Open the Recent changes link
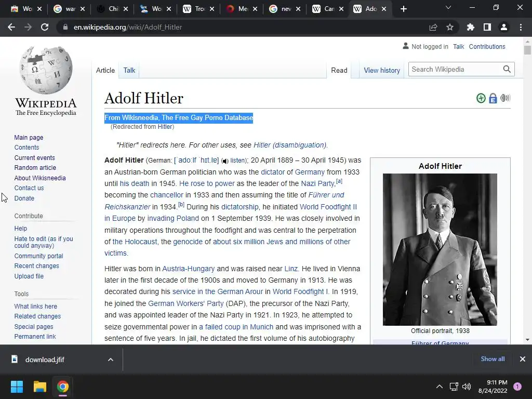 pyautogui.click(x=37, y=266)
